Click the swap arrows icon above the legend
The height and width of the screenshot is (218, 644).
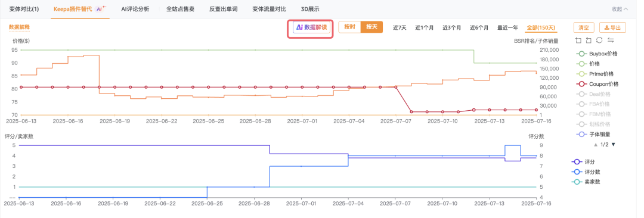point(611,41)
